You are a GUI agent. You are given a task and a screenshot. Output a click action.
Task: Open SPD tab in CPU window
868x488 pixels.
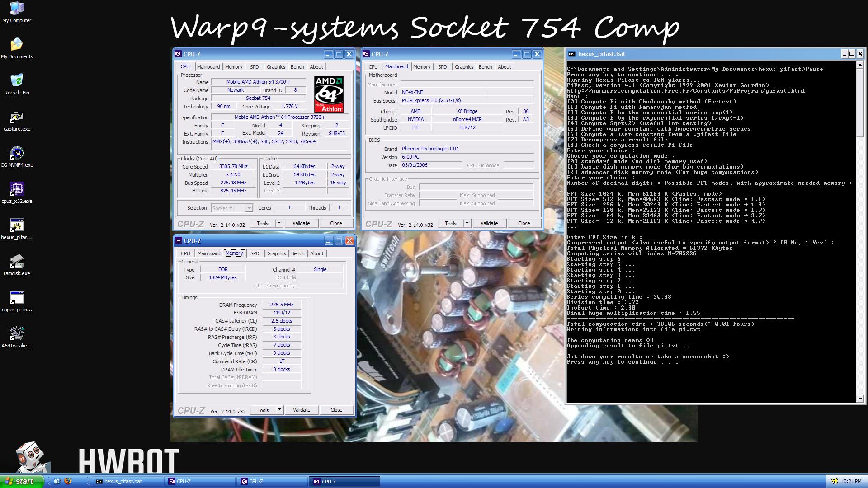(x=255, y=67)
